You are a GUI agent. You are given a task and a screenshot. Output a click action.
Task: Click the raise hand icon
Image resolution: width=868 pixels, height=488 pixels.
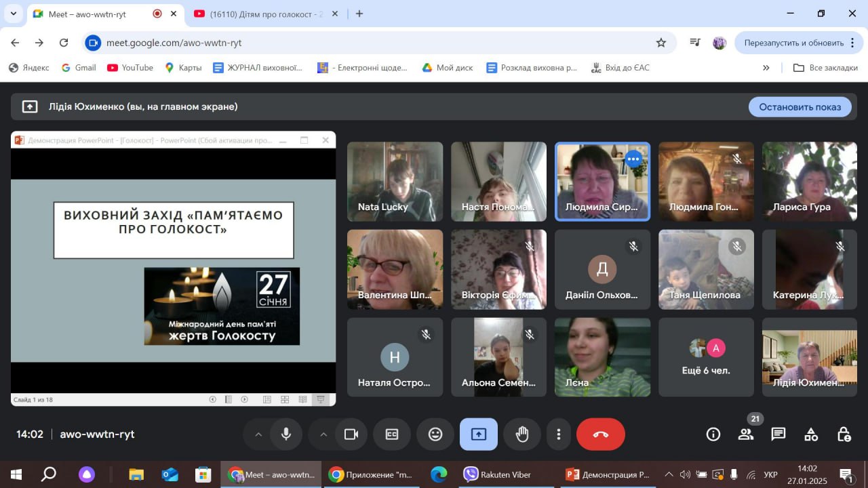coord(521,434)
